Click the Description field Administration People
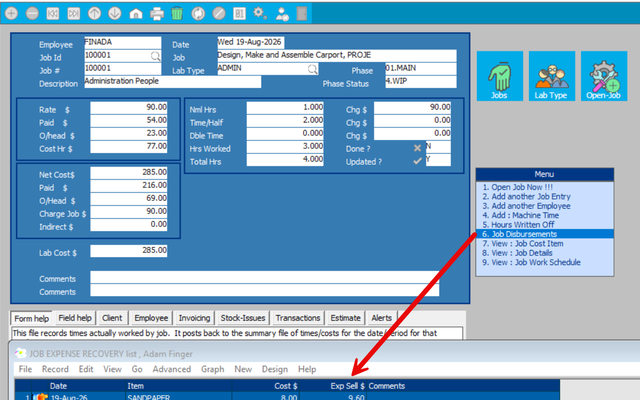Viewport: 640px width, 400px height. pos(172,82)
